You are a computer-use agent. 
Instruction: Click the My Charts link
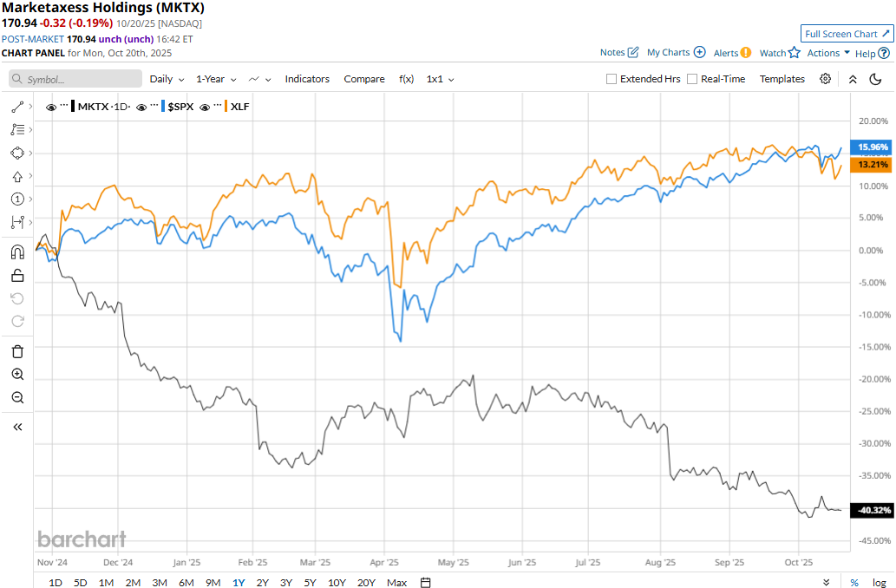click(668, 52)
